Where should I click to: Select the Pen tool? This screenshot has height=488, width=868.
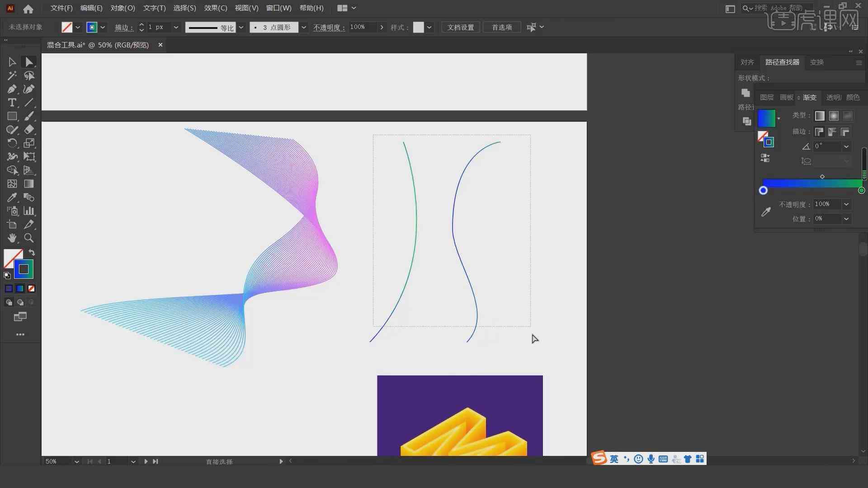tap(12, 89)
